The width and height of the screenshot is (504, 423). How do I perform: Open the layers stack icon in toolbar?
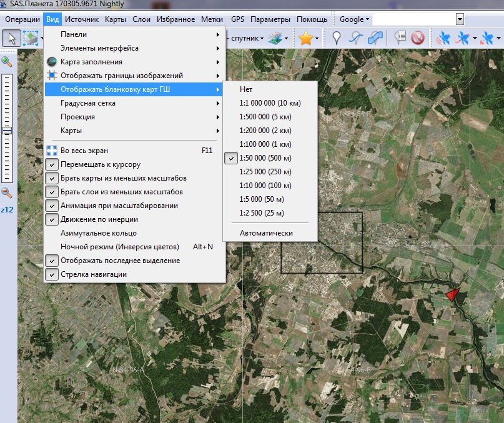[x=275, y=39]
